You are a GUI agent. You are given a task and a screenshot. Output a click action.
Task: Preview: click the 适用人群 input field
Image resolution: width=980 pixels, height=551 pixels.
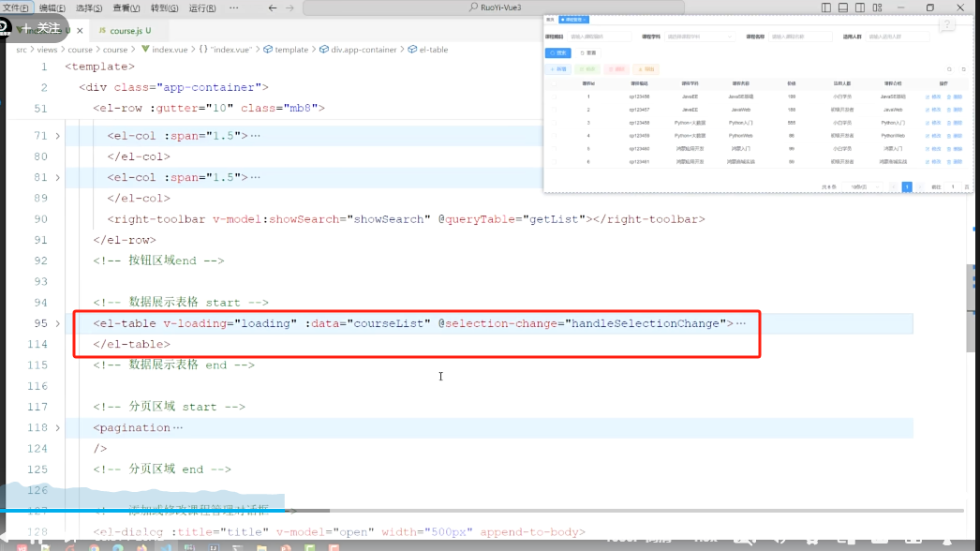[898, 37]
